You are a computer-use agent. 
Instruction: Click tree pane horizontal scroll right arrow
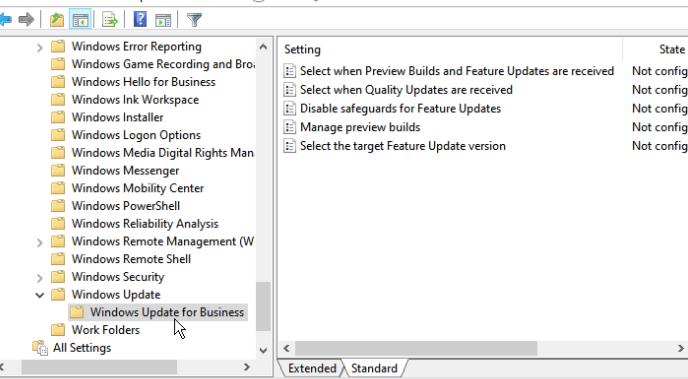click(247, 367)
